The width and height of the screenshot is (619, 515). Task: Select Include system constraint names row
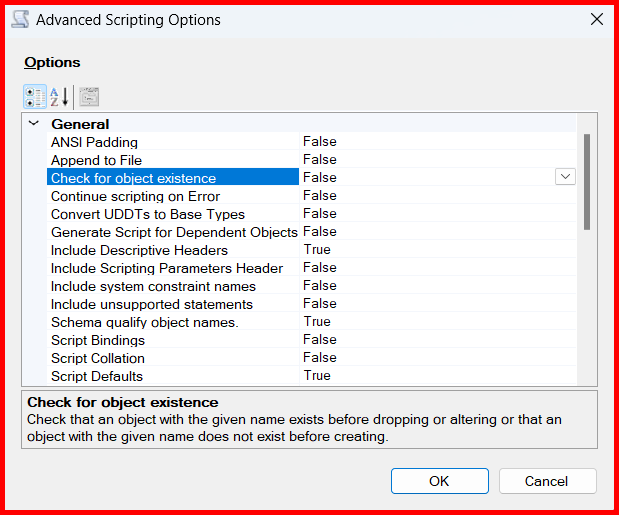[x=152, y=286]
